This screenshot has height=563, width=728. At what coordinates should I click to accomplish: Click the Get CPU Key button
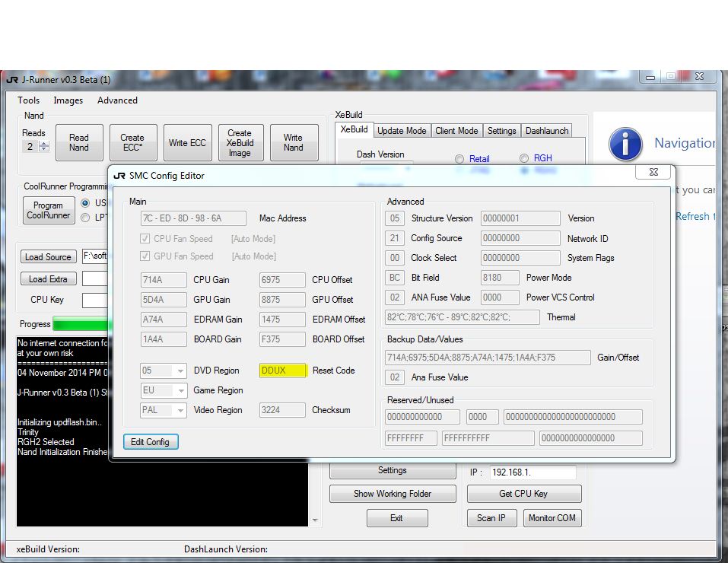click(523, 494)
